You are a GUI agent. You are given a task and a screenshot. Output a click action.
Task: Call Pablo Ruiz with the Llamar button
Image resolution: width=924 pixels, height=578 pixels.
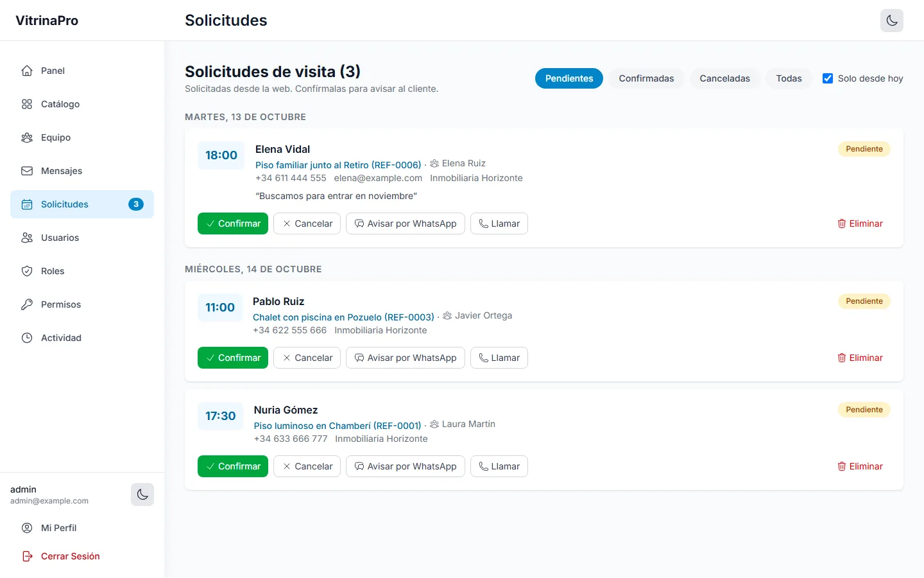click(x=499, y=358)
